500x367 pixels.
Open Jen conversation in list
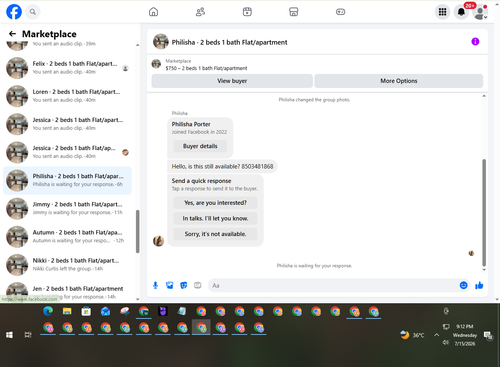(67, 291)
